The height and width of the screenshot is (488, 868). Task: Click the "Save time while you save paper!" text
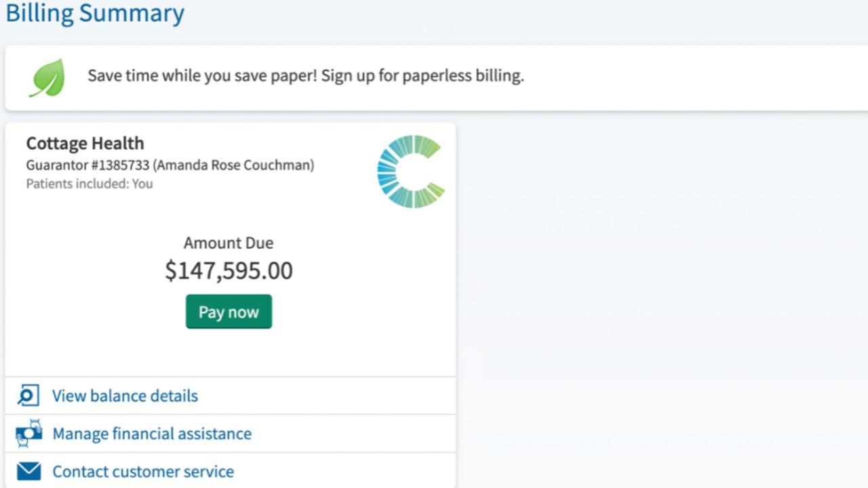[x=202, y=75]
